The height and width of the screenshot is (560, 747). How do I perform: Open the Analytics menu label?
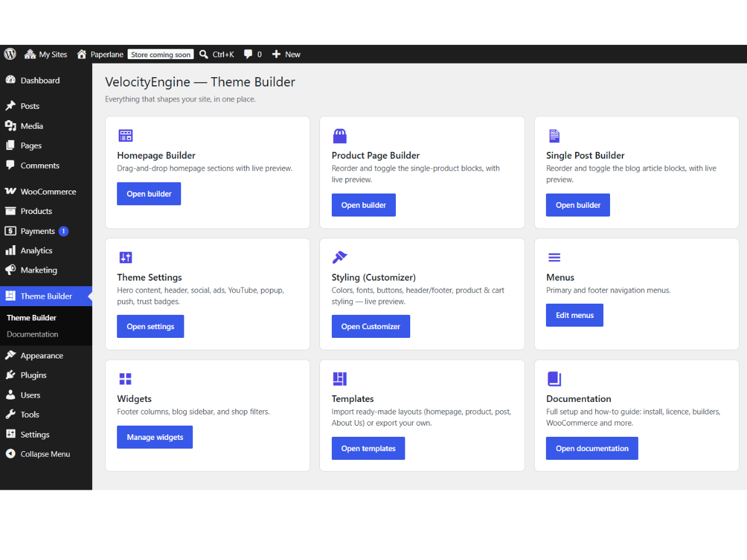point(37,251)
